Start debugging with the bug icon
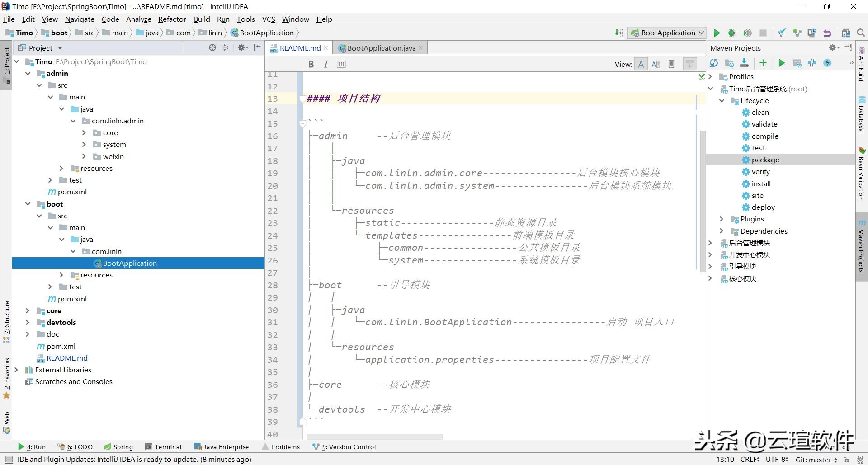The image size is (868, 465). point(732,33)
